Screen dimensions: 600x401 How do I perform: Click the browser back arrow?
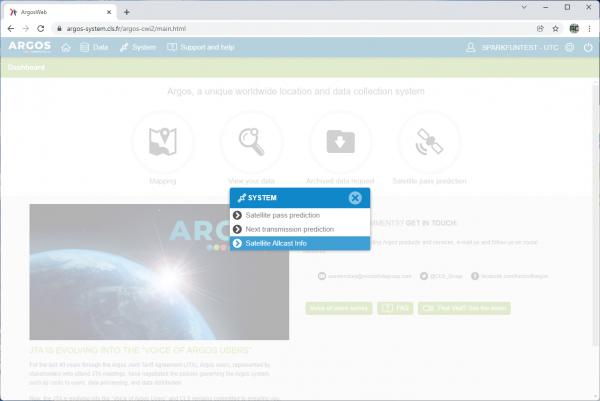pos(11,29)
